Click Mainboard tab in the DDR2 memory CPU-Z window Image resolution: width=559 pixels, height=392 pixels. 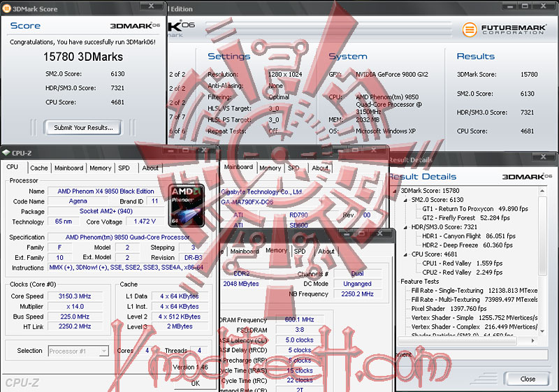pos(245,252)
